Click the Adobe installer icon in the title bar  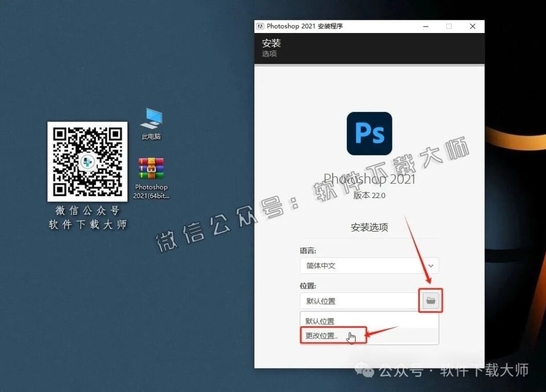[261, 26]
